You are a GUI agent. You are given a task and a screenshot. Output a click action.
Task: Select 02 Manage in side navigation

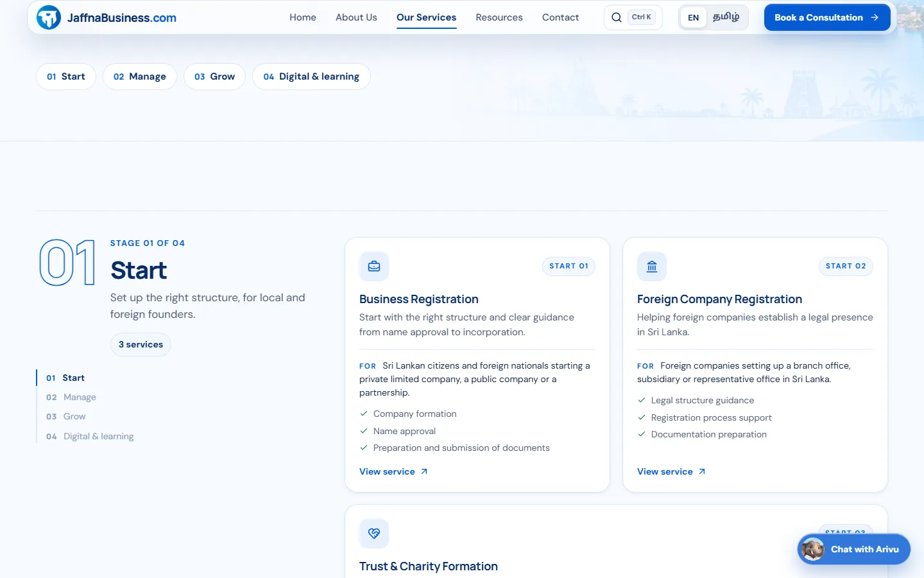click(x=71, y=397)
